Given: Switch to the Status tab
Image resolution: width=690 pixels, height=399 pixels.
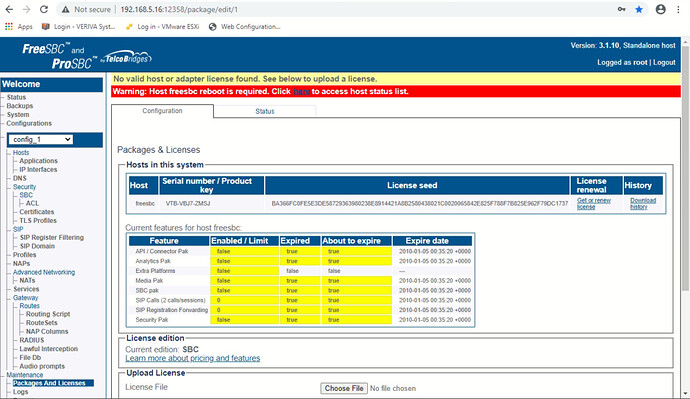Looking at the screenshot, I should pyautogui.click(x=264, y=111).
